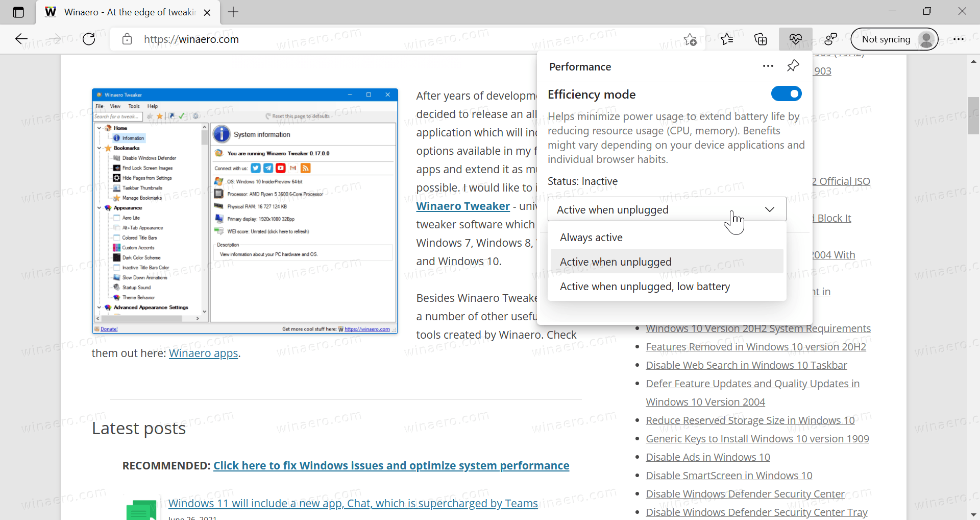This screenshot has width=980, height=520.
Task: Open Reduce Reserved Storage Size link
Action: coord(750,420)
